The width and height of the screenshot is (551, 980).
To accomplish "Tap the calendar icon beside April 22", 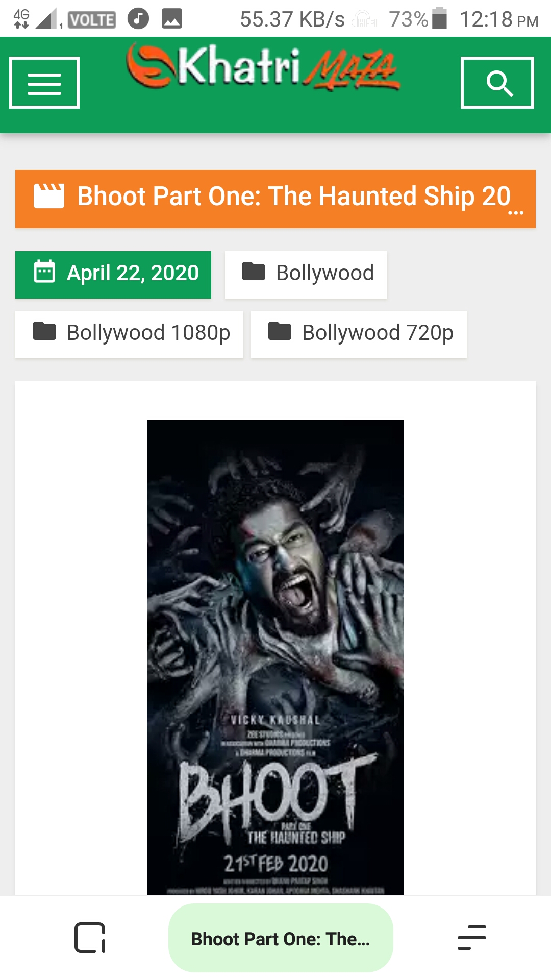I will click(44, 272).
